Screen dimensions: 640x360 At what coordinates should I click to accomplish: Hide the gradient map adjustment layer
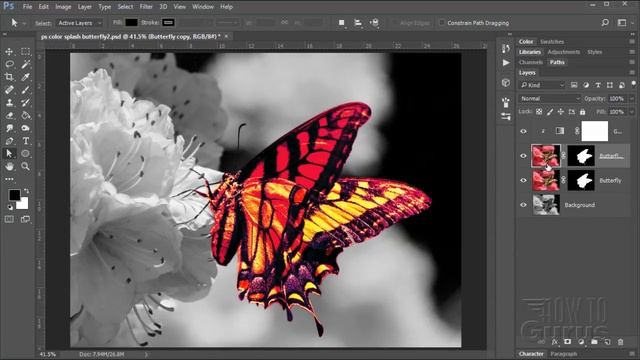coord(523,131)
